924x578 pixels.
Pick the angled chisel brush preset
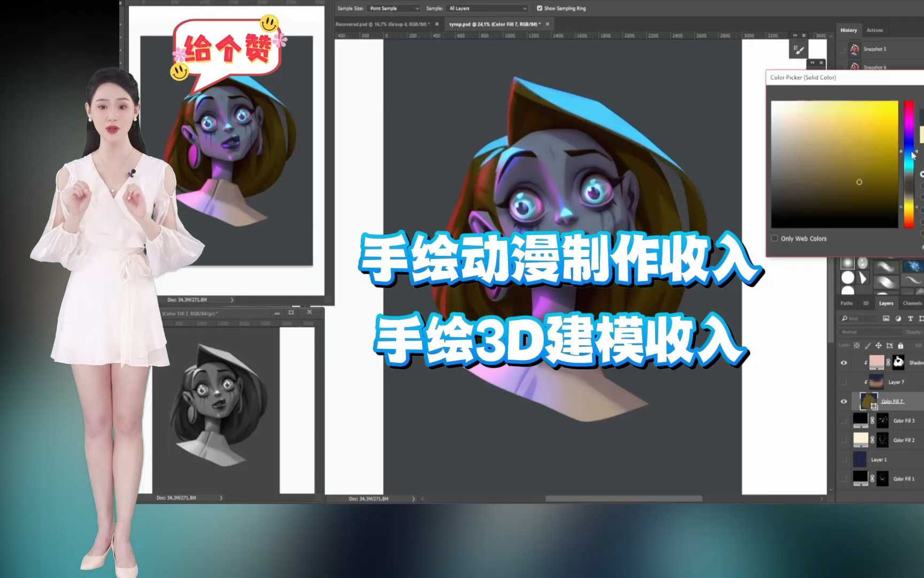coord(863,278)
